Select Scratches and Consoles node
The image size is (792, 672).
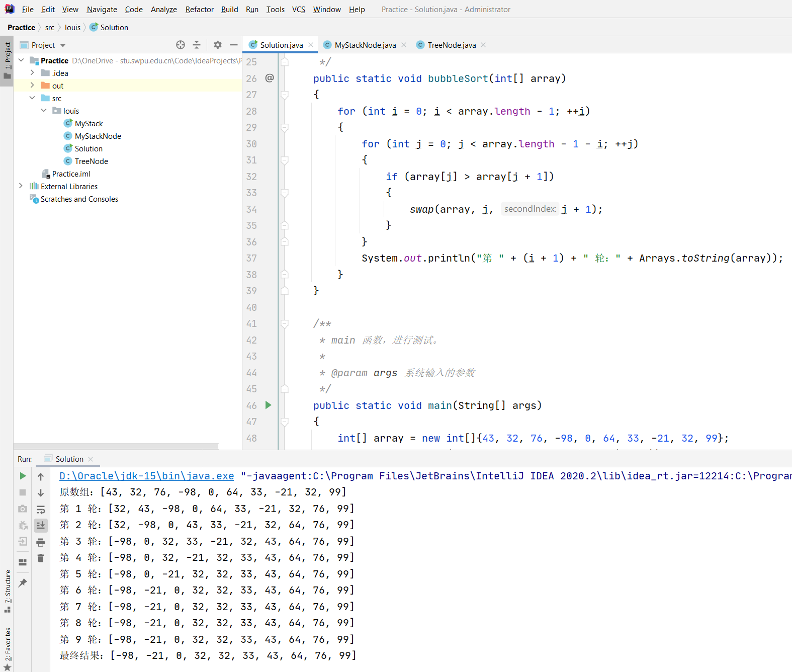tap(79, 199)
